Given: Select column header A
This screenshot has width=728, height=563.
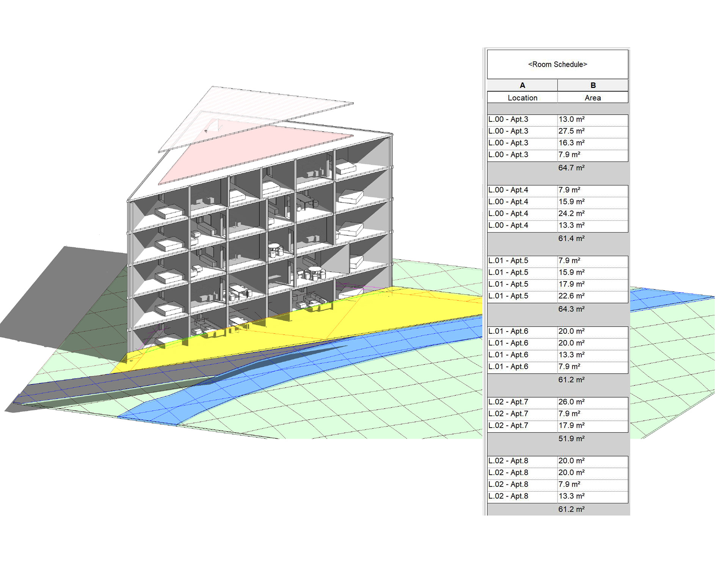Looking at the screenshot, I should coord(522,85).
